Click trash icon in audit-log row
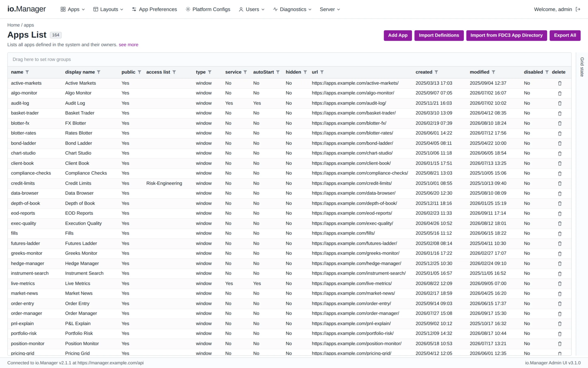Screen dimensions: 588x368 tap(560, 103)
